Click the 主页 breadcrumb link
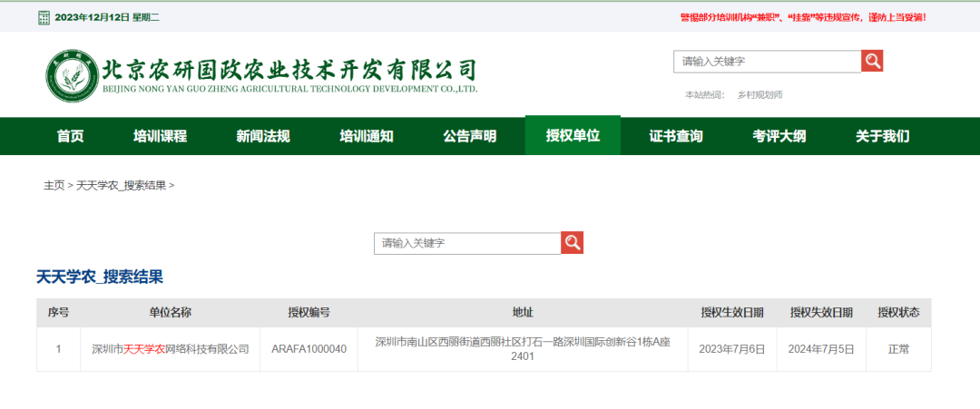The height and width of the screenshot is (409, 980). pos(54,185)
